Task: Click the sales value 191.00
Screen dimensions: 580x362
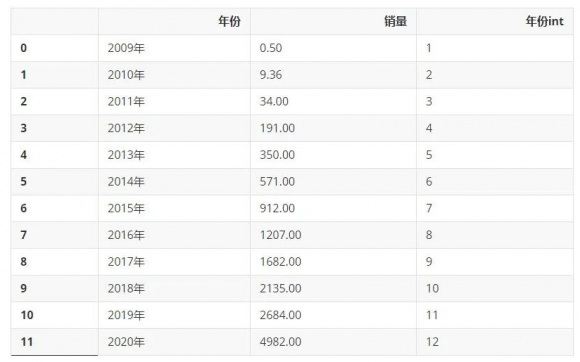Action: pyautogui.click(x=277, y=128)
